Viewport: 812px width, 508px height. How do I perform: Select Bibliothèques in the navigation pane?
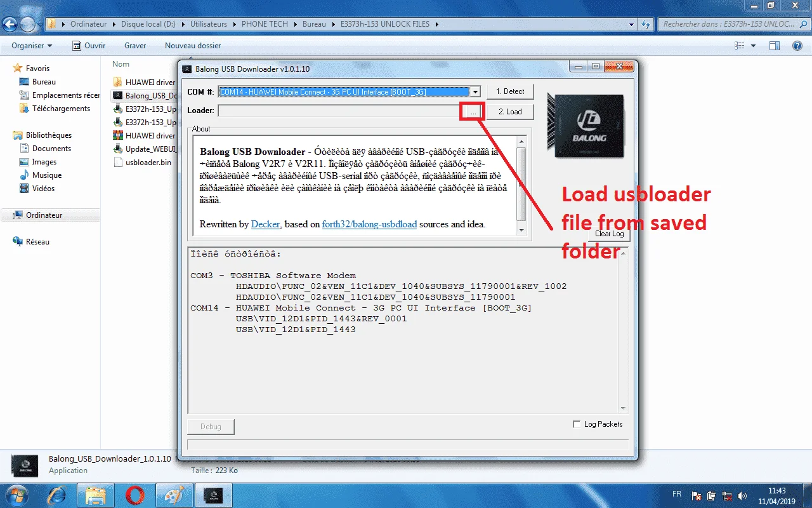[x=49, y=135]
